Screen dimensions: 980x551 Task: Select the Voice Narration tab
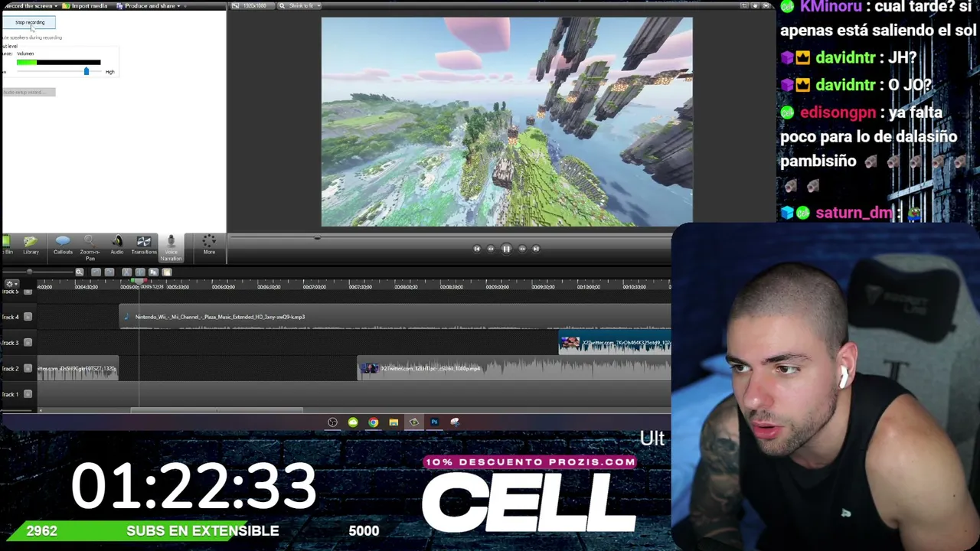pos(171,248)
